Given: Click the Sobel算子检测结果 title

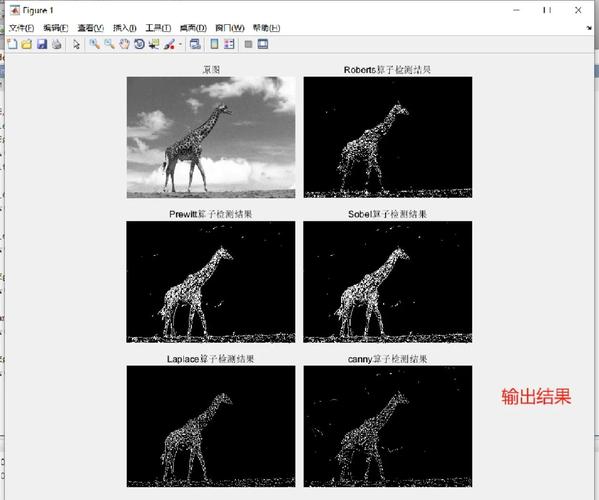Looking at the screenshot, I should pyautogui.click(x=387, y=214).
